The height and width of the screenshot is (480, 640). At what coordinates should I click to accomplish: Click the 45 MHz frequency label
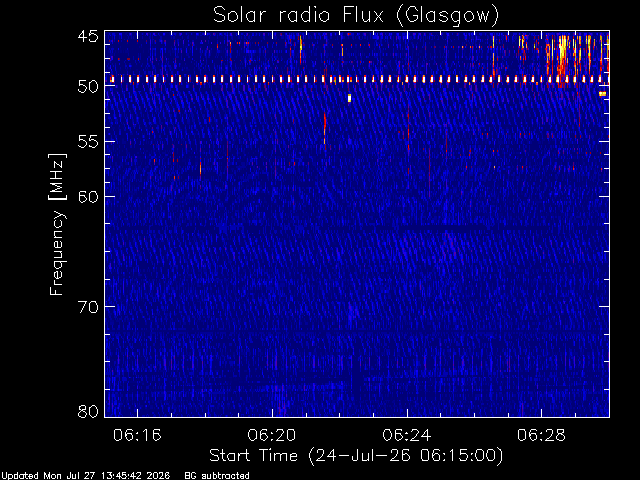click(x=88, y=37)
